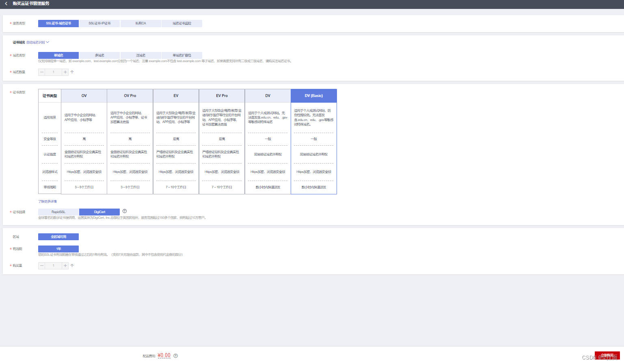Increase the 域名数量 count
The width and height of the screenshot is (624, 364).
click(65, 72)
